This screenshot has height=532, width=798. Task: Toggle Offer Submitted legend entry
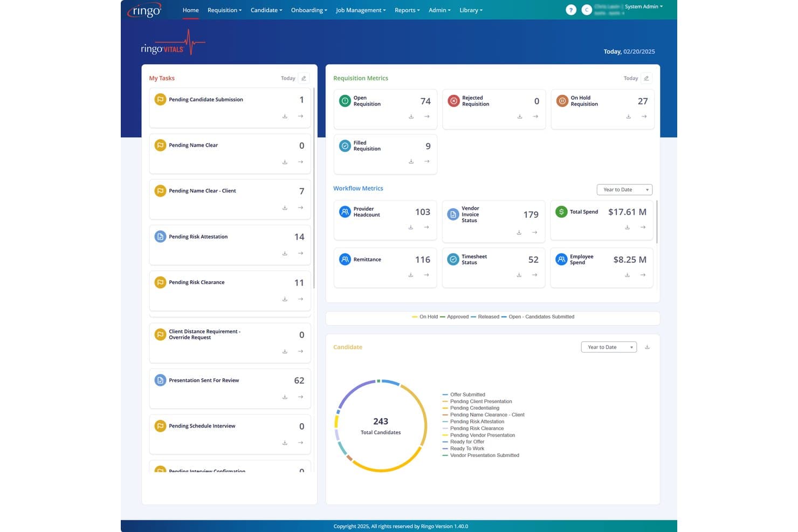click(464, 395)
